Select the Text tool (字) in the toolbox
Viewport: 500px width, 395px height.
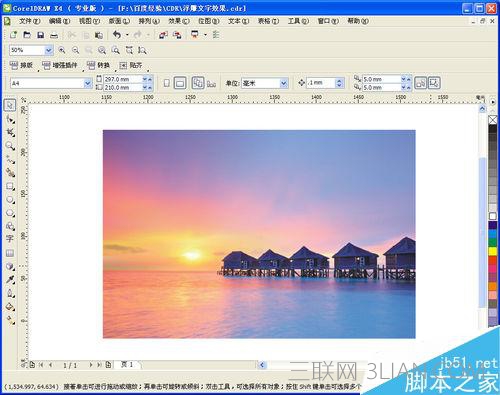point(10,239)
